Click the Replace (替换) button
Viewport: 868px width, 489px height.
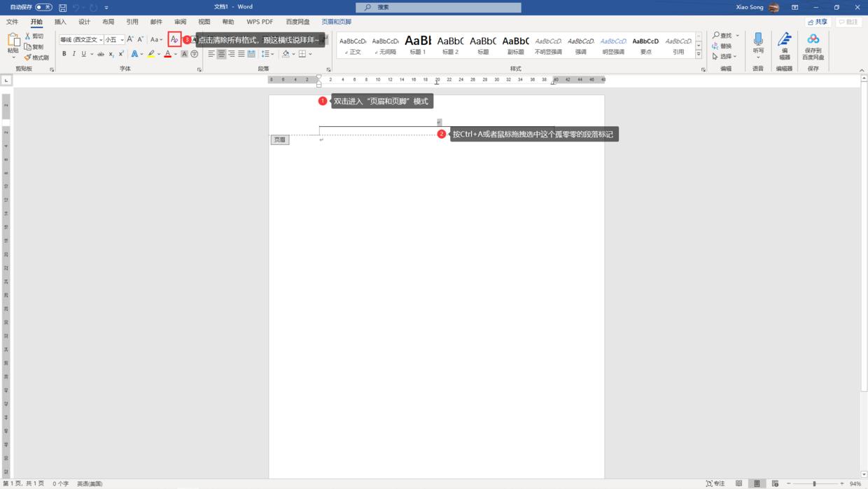tap(722, 46)
